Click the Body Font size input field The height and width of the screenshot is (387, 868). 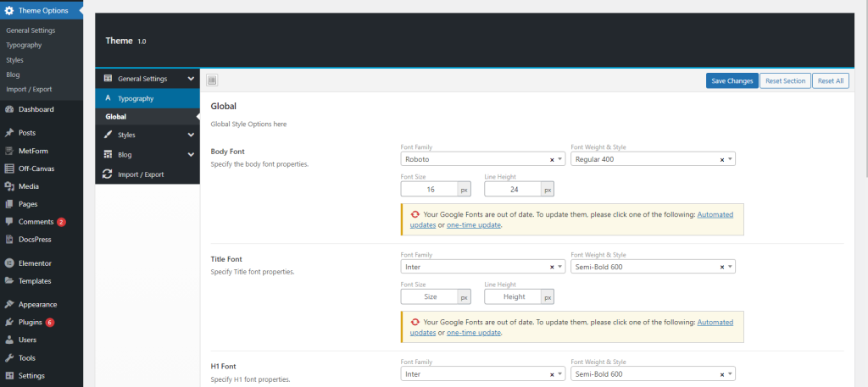click(x=430, y=190)
